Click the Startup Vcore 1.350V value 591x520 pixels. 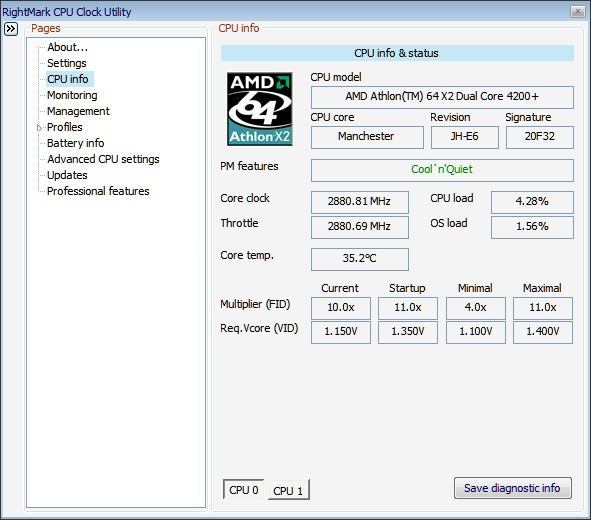tap(408, 332)
